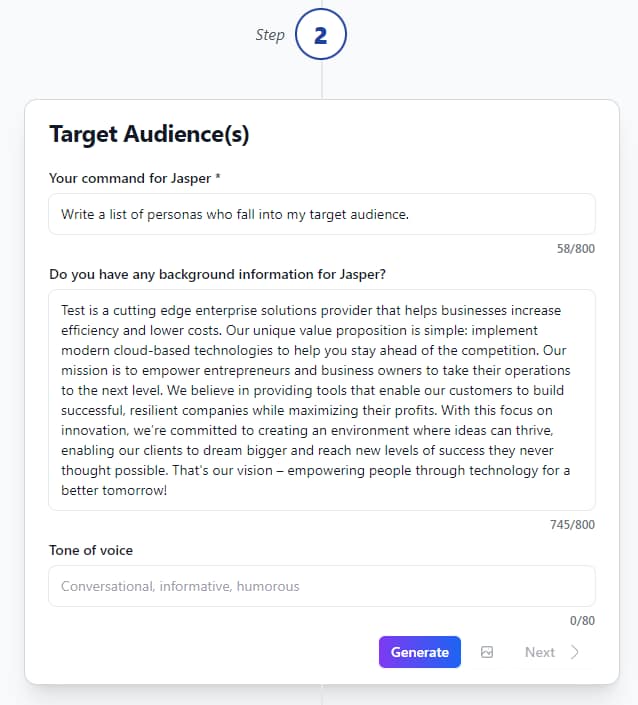Click the 745/800 character counter
Screen dimensions: 638x705
click(x=572, y=525)
